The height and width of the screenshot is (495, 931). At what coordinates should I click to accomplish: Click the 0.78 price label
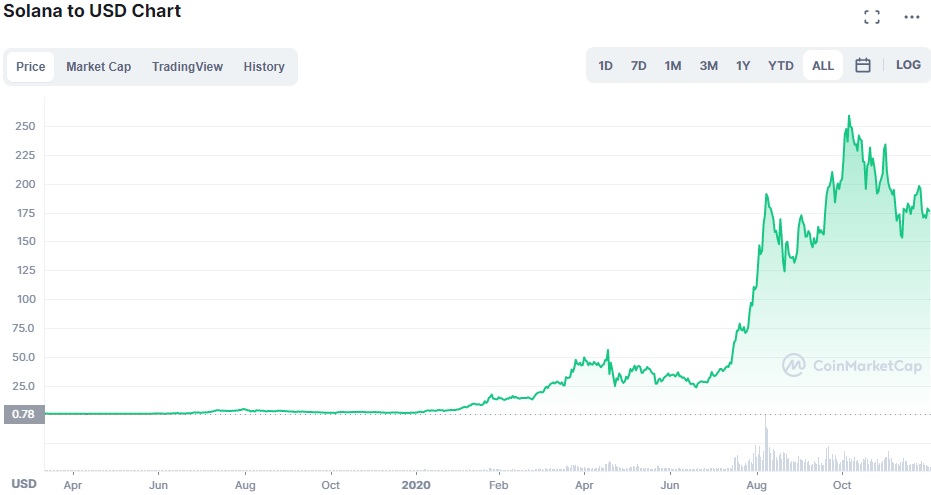[24, 414]
